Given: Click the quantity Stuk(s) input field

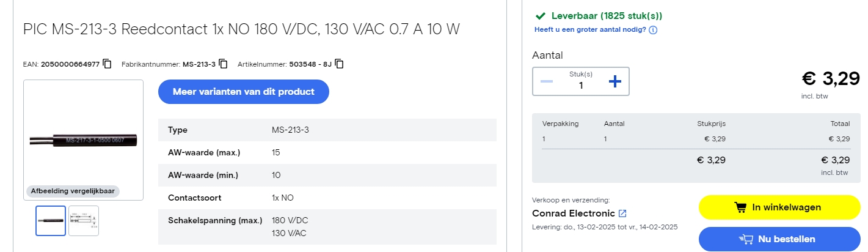Looking at the screenshot, I should (581, 81).
